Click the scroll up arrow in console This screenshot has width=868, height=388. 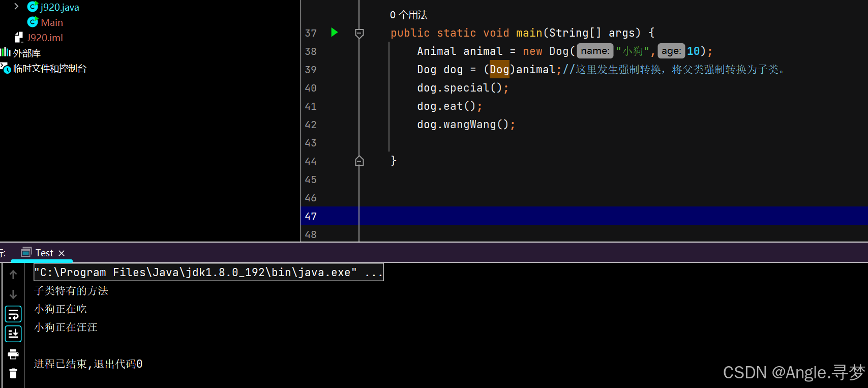tap(13, 275)
